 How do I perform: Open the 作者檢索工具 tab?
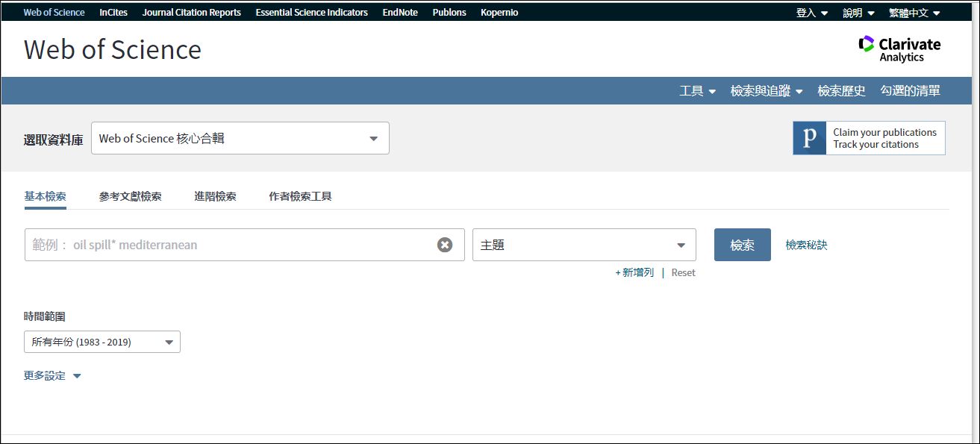[x=300, y=196]
